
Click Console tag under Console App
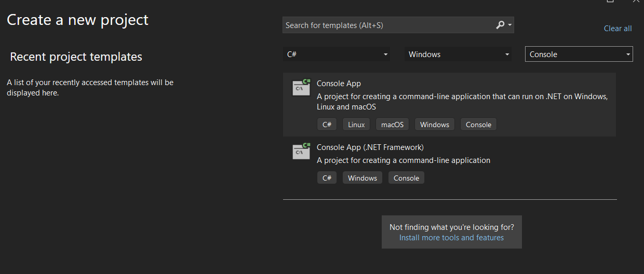point(478,125)
